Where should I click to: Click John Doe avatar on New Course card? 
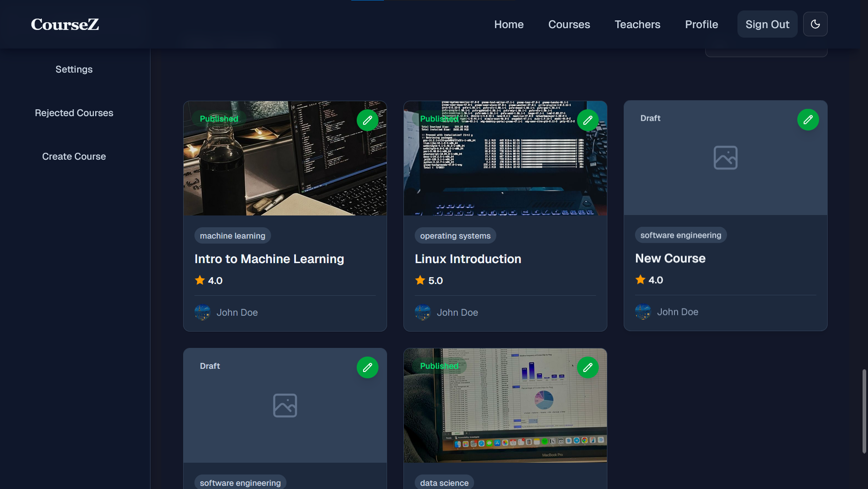(643, 312)
